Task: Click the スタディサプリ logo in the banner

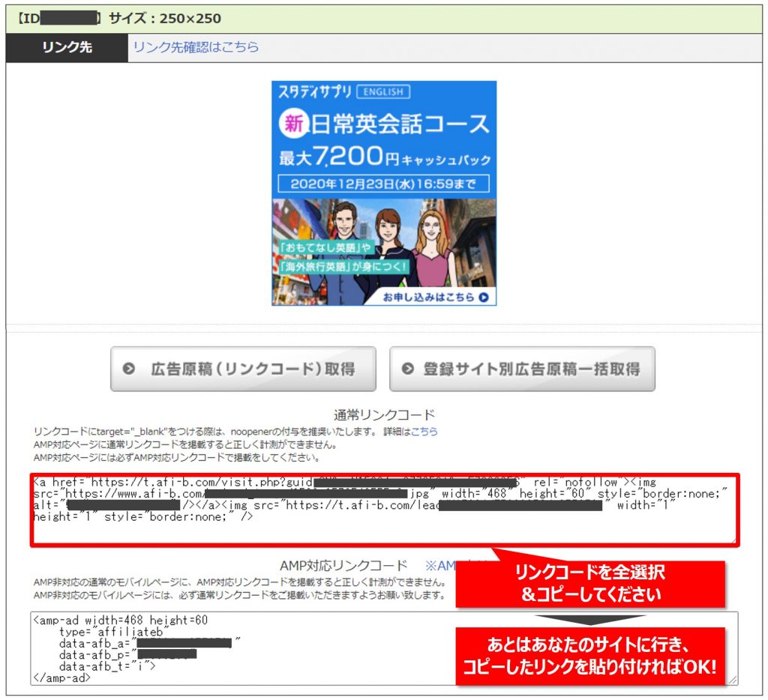Action: tap(315, 92)
